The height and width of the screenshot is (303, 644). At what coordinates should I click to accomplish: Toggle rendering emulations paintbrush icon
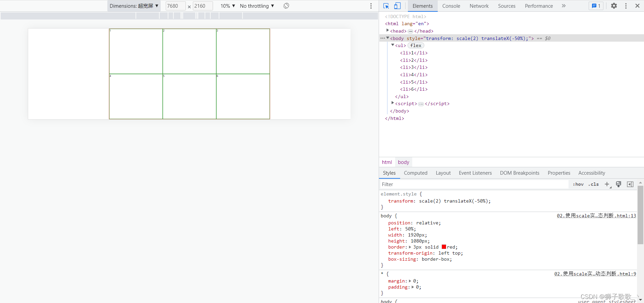(619, 184)
